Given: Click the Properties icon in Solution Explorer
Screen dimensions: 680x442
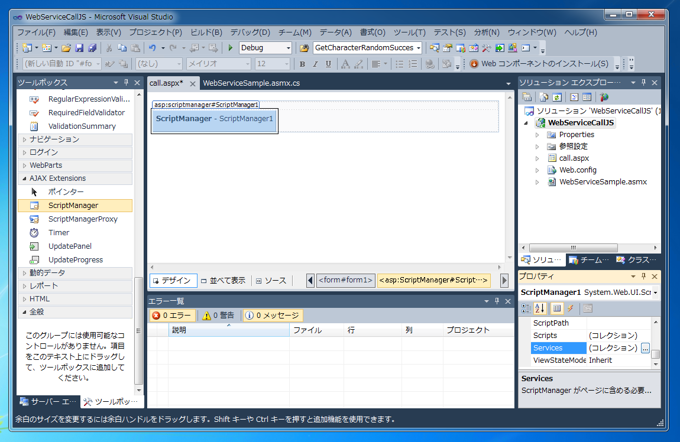Looking at the screenshot, I should [x=527, y=97].
